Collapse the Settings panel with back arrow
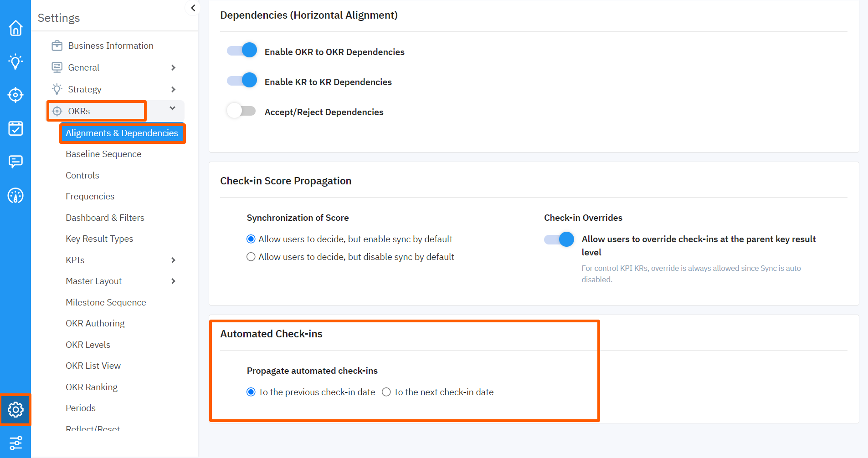Viewport: 868px width, 458px height. pos(192,8)
